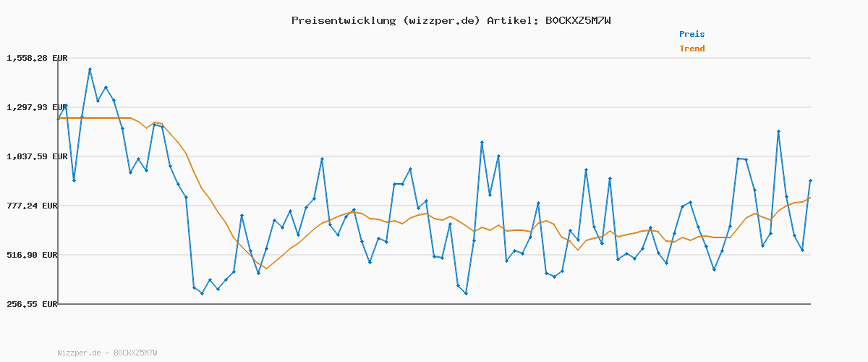Click the tallest price spike near the chart's right end
The height and width of the screenshot is (362, 868).
click(x=778, y=131)
